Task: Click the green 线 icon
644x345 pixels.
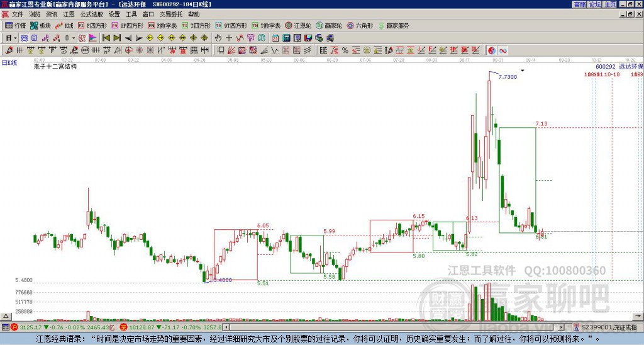Action: click(262, 38)
